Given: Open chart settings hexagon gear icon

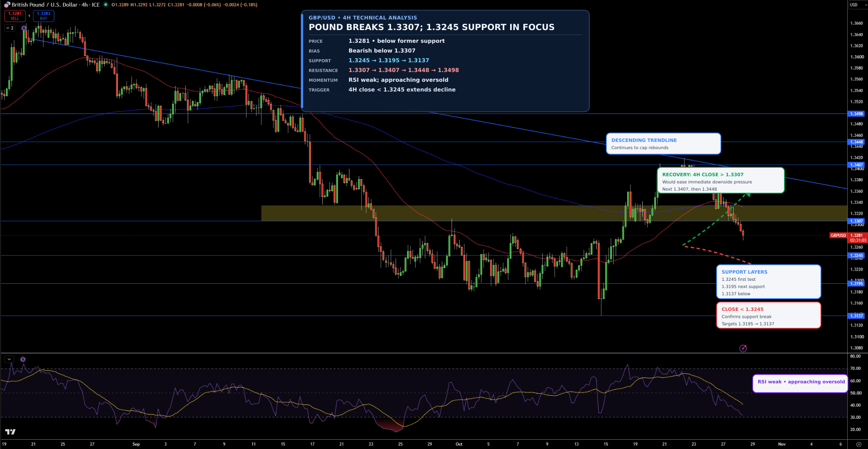Looking at the screenshot, I should [859, 444].
